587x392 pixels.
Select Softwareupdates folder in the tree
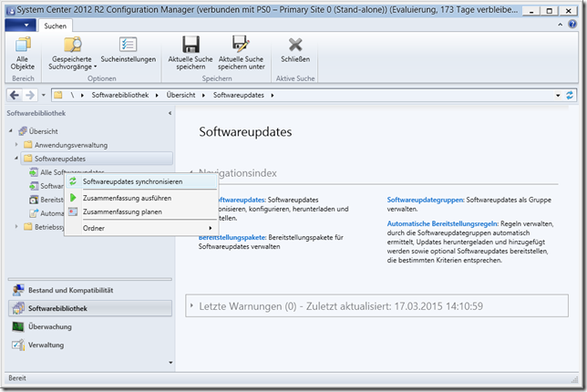pos(97,159)
